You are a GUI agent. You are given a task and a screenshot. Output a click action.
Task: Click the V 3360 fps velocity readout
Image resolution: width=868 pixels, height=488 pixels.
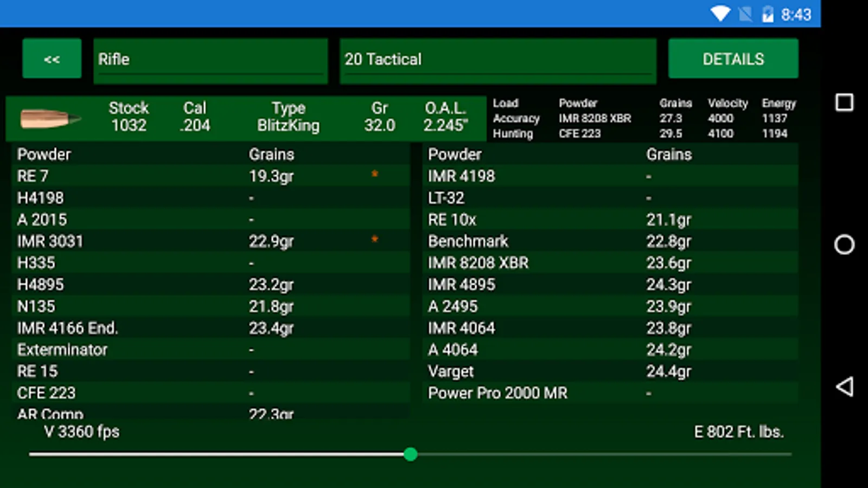tap(82, 432)
